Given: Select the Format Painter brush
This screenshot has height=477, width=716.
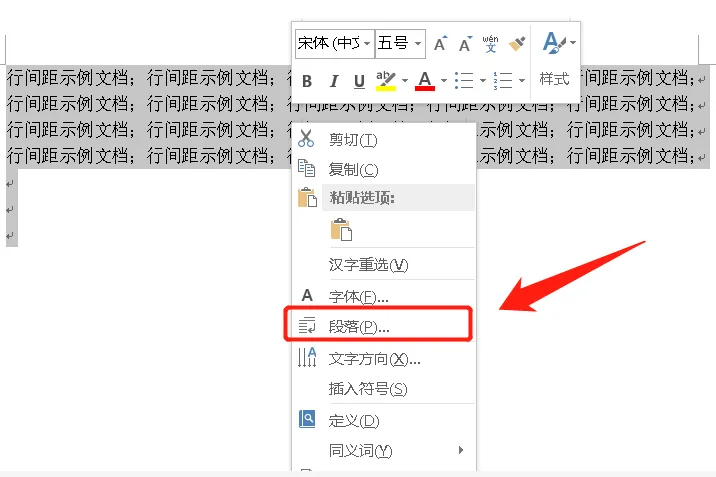Looking at the screenshot, I should point(516,44).
